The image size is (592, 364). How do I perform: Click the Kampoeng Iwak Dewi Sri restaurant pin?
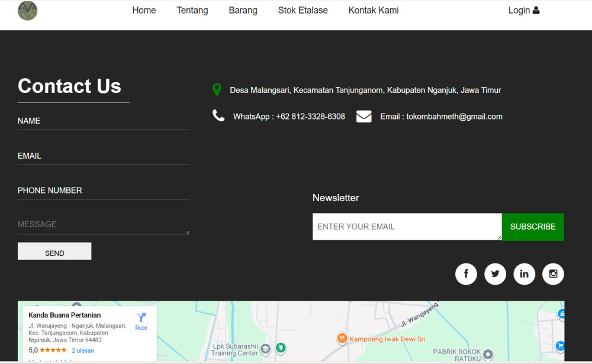pos(342,339)
